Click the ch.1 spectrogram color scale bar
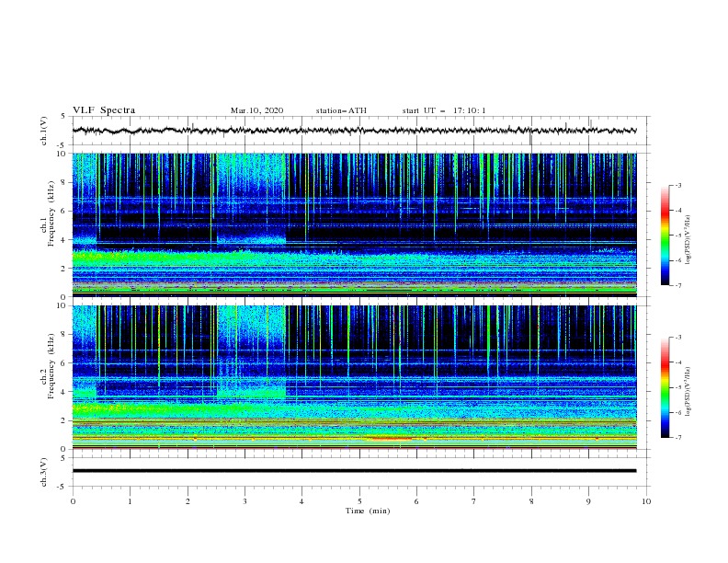The width and height of the screenshot is (728, 563). coord(665,236)
